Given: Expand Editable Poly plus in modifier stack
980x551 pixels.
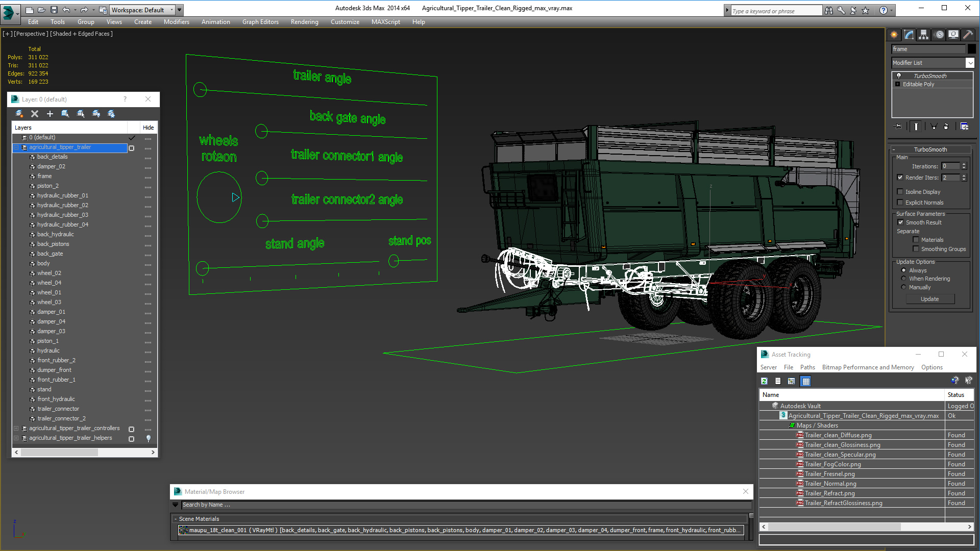Looking at the screenshot, I should 897,84.
